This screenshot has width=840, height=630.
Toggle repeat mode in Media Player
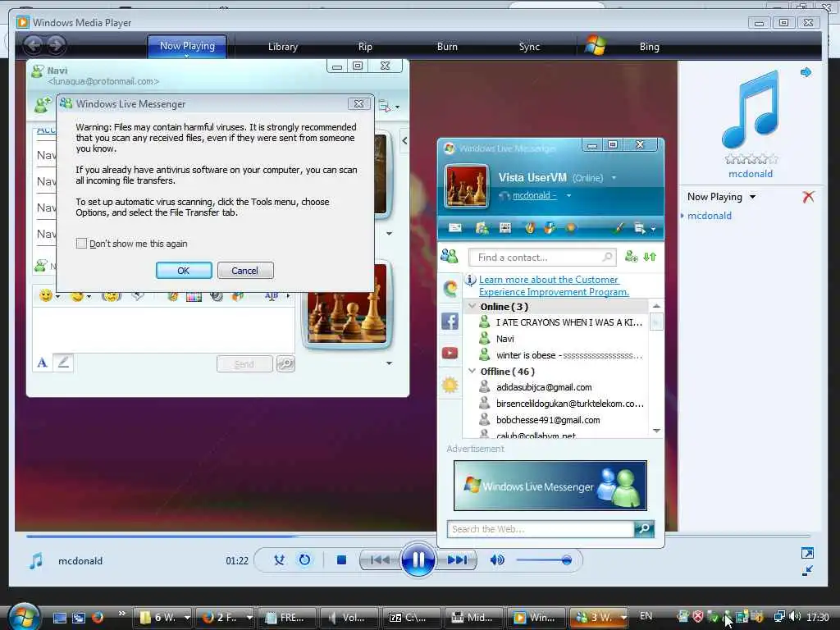[304, 559]
